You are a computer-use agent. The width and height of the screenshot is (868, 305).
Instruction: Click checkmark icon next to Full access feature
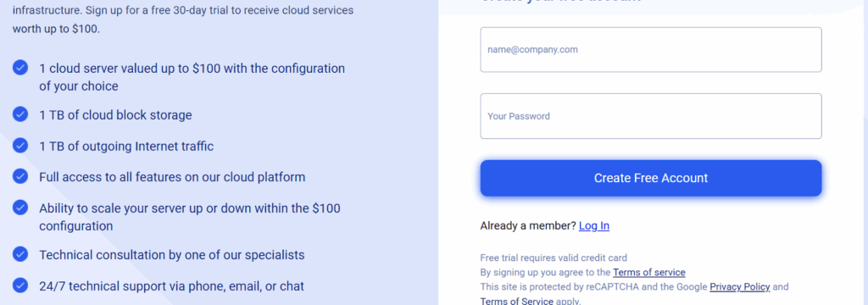(20, 176)
